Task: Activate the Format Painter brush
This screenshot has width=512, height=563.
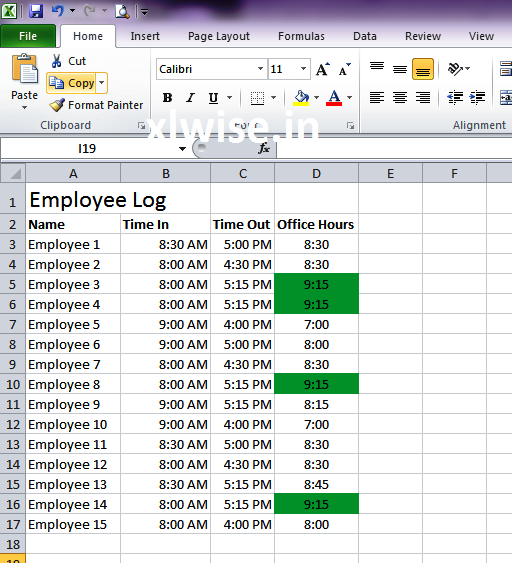Action: pos(96,105)
